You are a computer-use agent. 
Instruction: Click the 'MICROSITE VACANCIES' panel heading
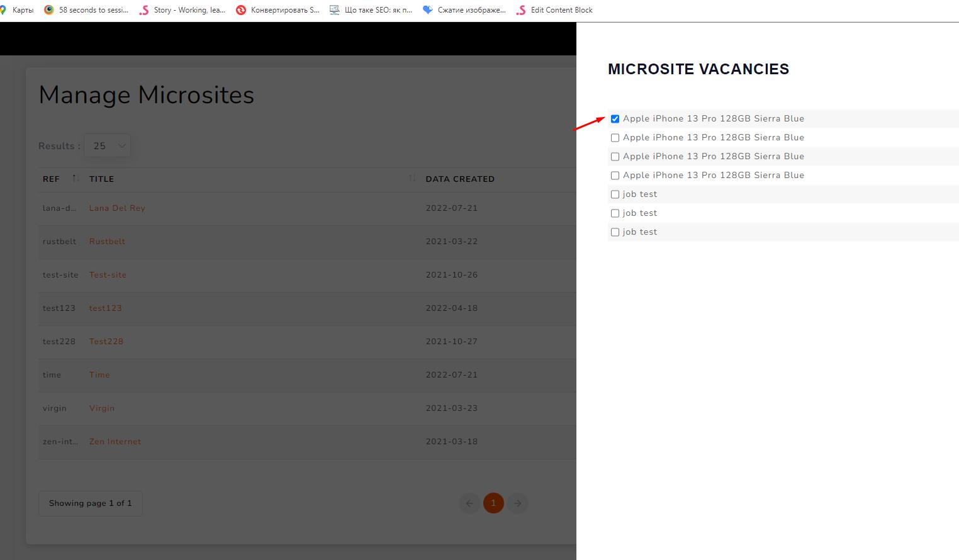[x=698, y=69]
